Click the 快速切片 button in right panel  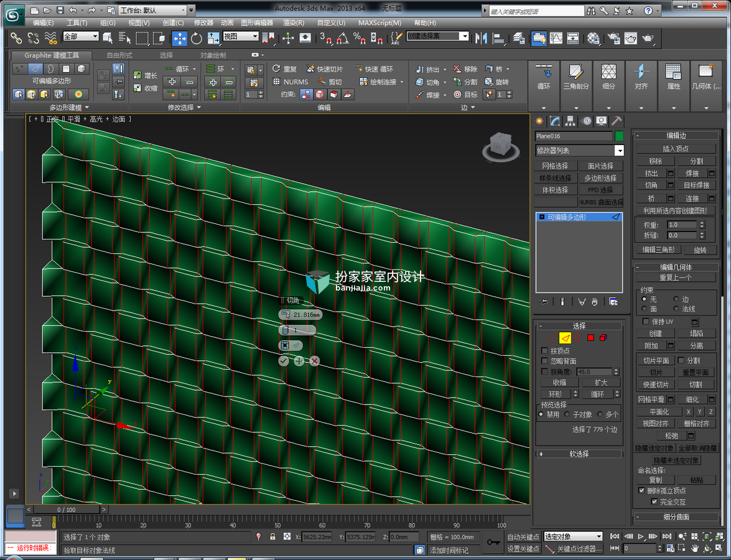(656, 385)
